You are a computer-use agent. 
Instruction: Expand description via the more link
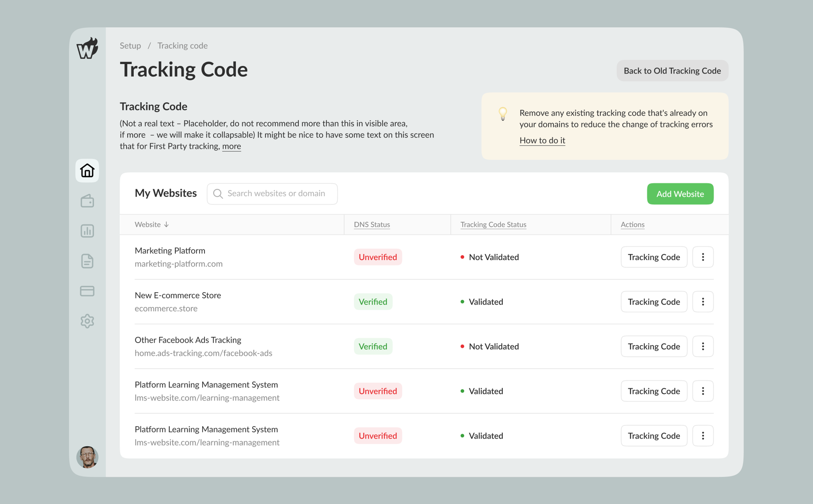pos(232,146)
